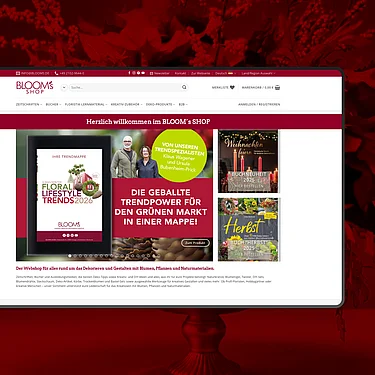Open the Weihnachten feiern book banner
The image size is (375, 375).
pos(248,161)
